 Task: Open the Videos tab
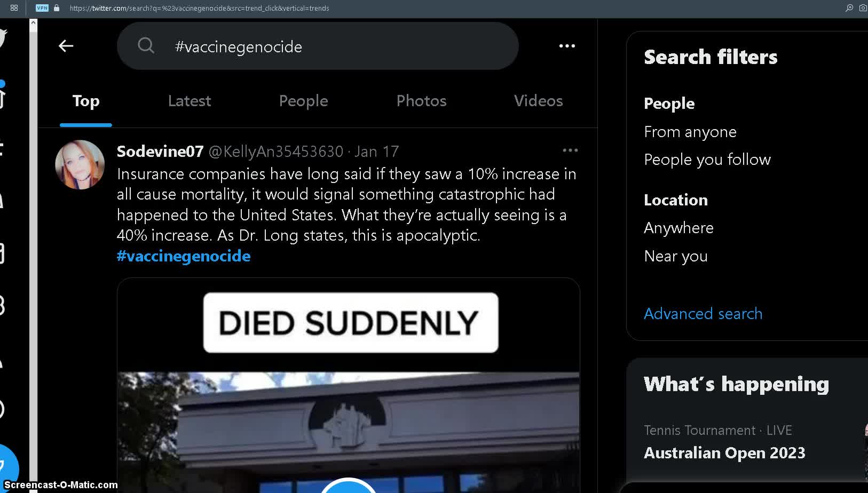(x=538, y=101)
